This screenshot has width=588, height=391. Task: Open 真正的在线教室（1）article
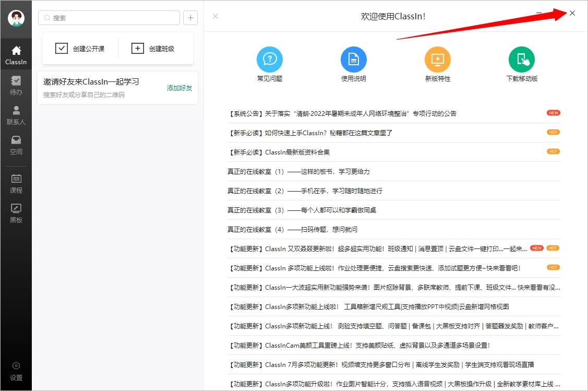tap(394, 171)
